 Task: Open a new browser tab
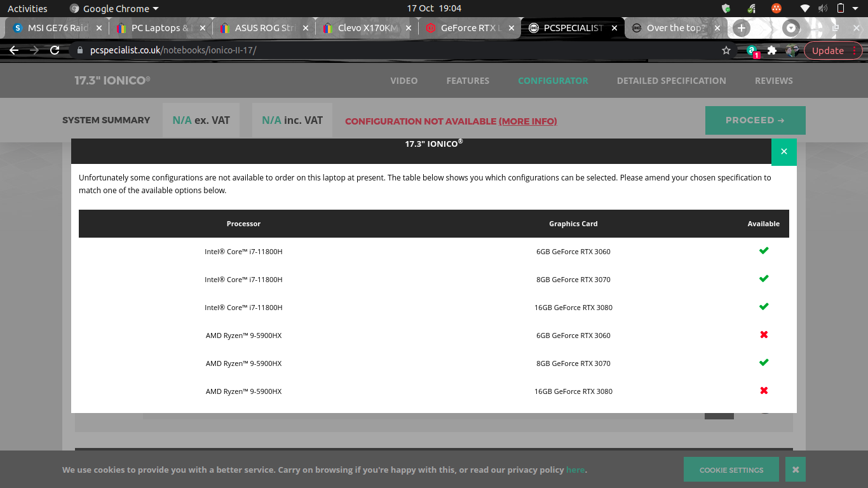(x=741, y=28)
